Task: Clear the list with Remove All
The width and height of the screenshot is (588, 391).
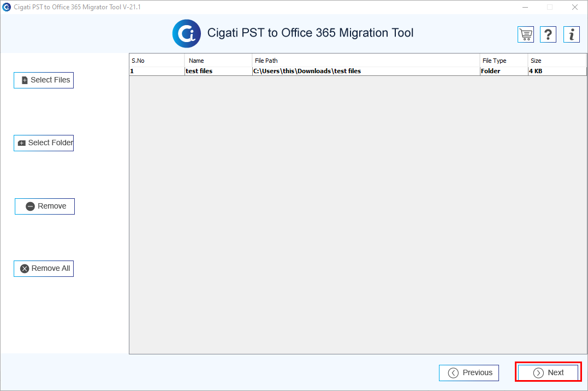Action: tap(44, 269)
